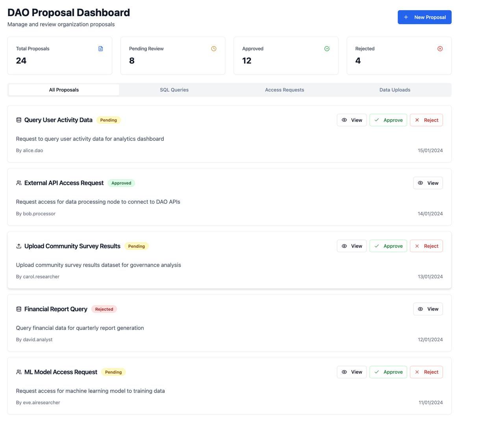View the Financial Report Query proposal
This screenshot has width=504, height=439.
(428, 309)
